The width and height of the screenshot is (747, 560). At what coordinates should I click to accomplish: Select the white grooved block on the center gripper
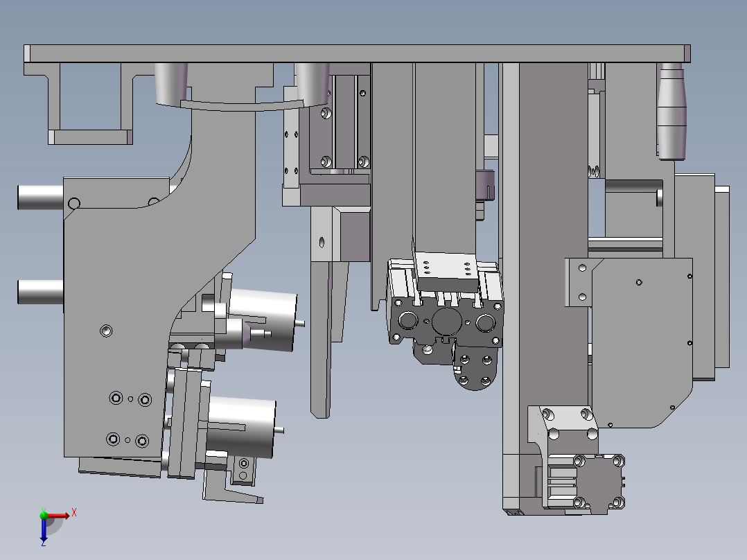447,272
